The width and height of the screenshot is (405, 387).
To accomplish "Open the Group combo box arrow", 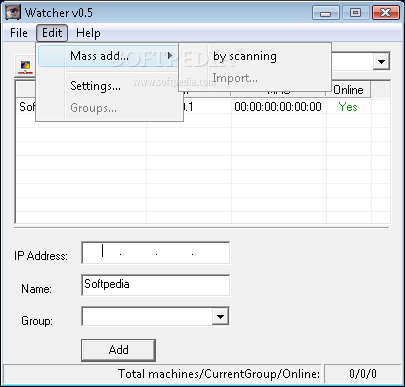I will coord(220,316).
